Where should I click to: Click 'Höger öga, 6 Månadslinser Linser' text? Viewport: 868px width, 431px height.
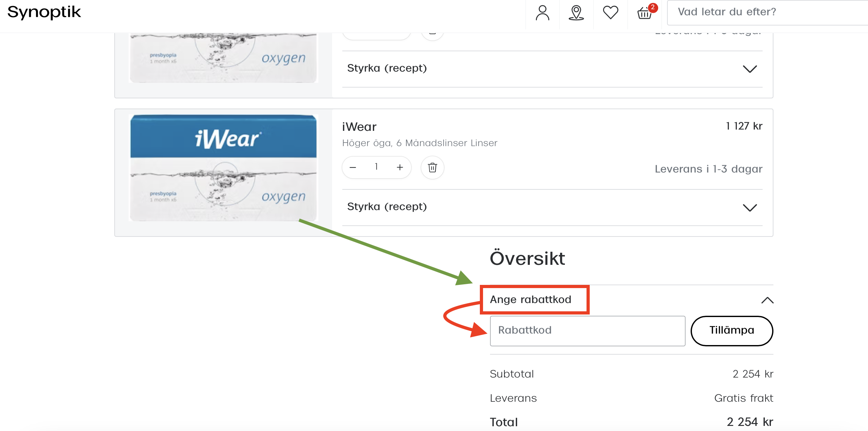[419, 143]
